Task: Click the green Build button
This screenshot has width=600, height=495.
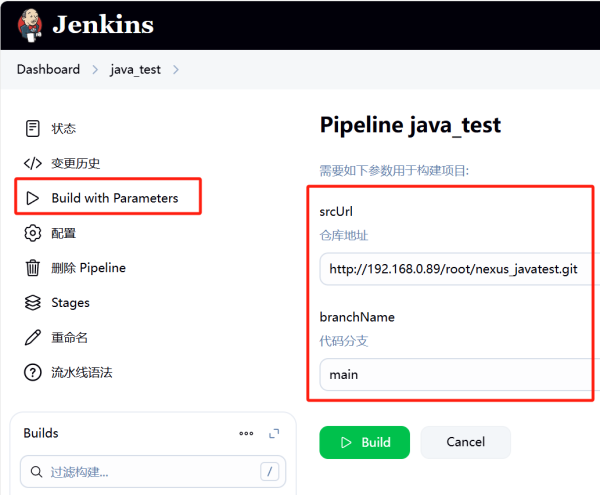Action: tap(365, 442)
